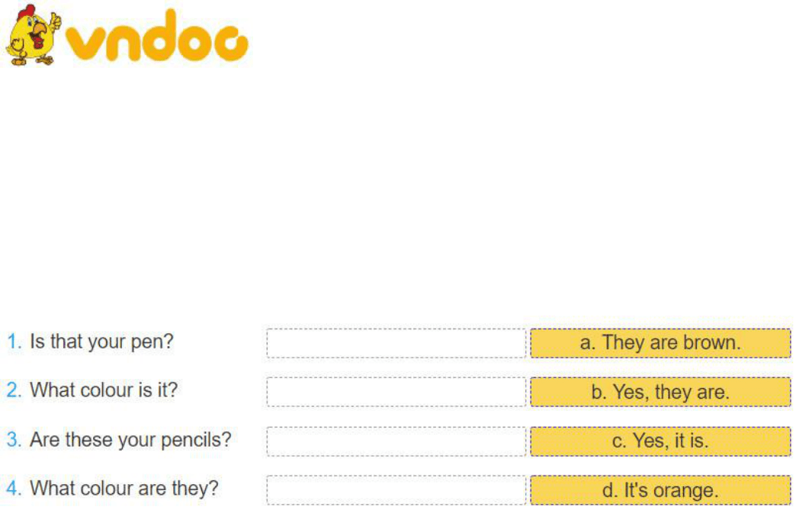The height and width of the screenshot is (526, 812).
Task: Select answer tile 'd. It's orange.'
Action: coord(660,489)
